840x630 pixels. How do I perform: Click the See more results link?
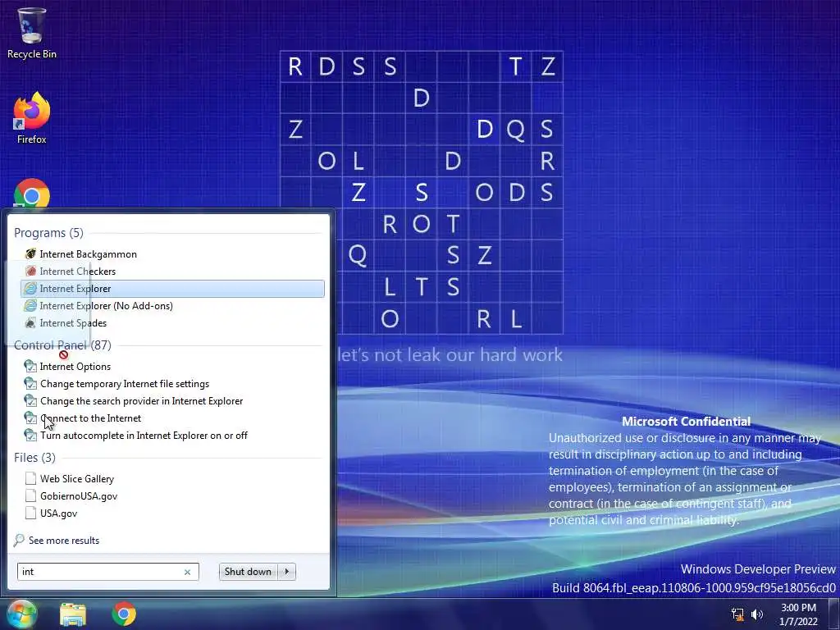tap(64, 540)
